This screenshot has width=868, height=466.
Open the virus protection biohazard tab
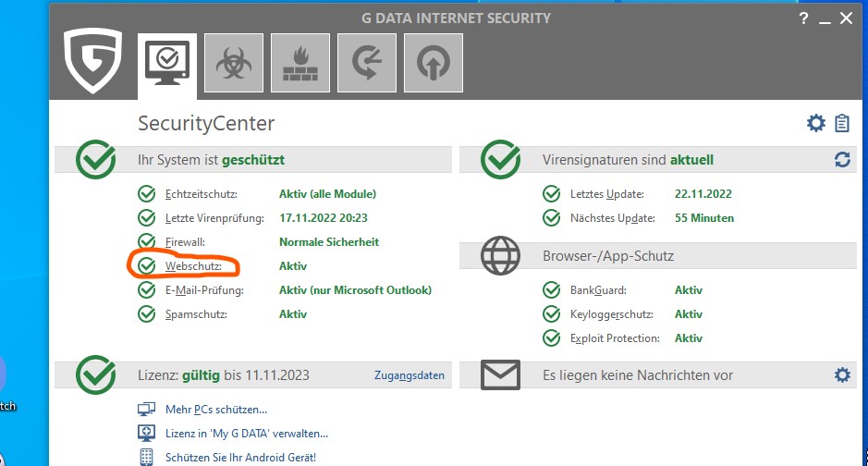point(234,63)
